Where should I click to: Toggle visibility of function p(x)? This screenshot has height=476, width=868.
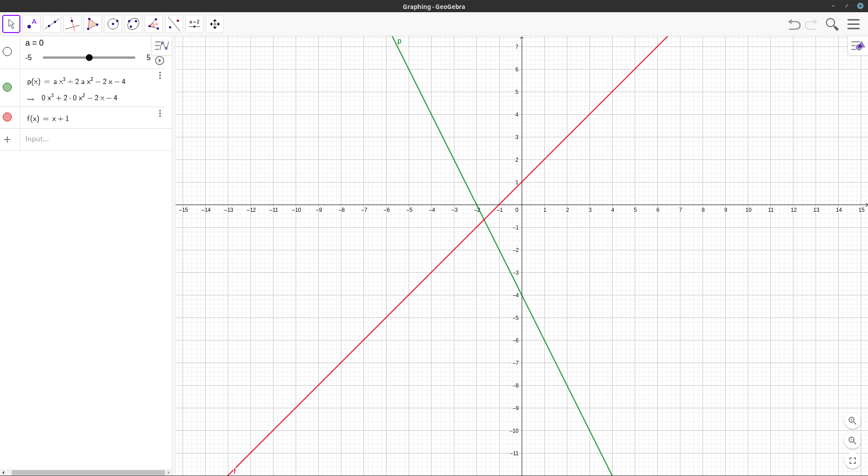coord(7,87)
